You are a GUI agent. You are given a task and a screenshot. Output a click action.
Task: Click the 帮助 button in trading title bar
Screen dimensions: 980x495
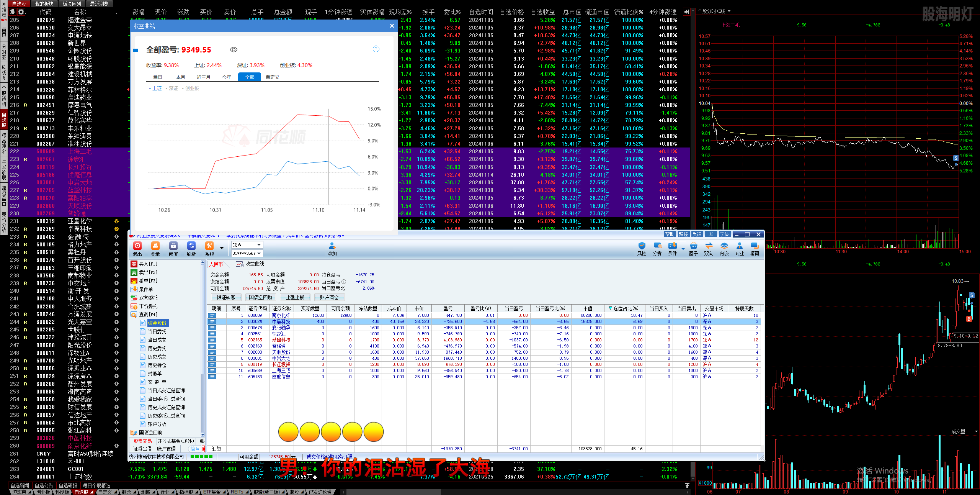point(670,234)
